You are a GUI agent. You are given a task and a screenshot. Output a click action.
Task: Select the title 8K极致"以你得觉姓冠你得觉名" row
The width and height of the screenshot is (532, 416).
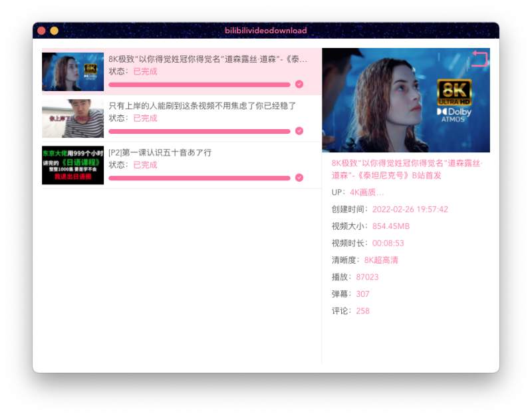[208, 59]
